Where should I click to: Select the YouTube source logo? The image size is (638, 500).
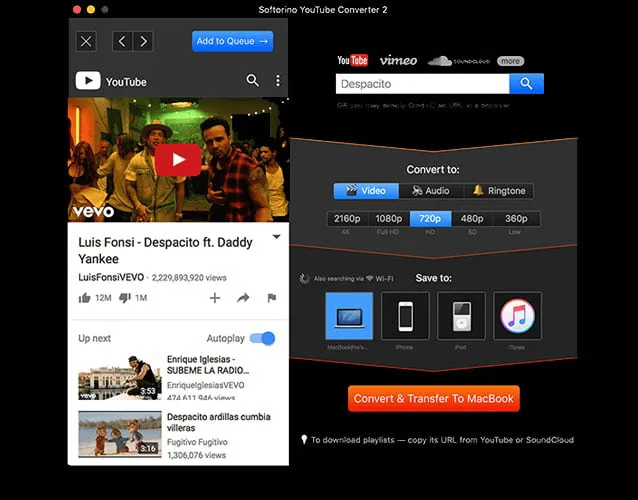pos(352,61)
